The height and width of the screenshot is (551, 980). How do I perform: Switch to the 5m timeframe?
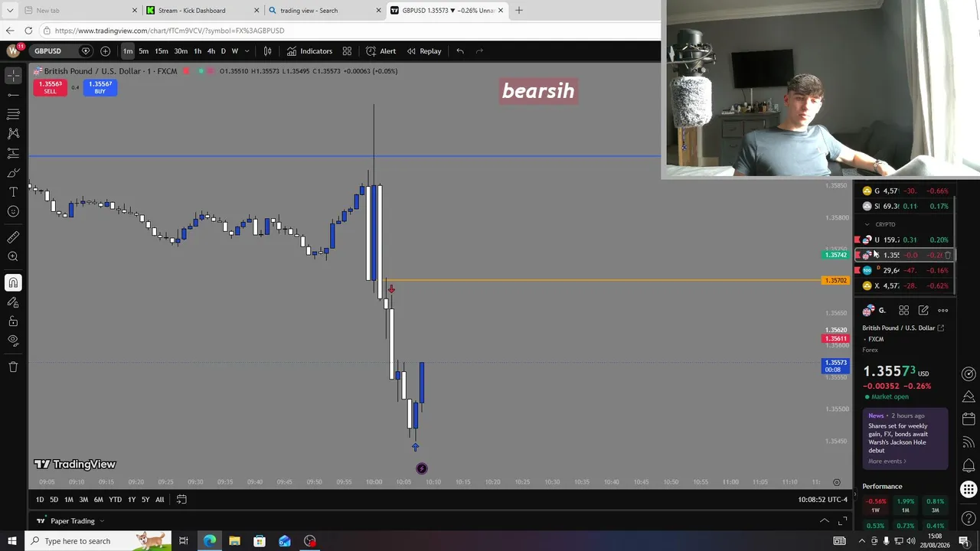[143, 51]
